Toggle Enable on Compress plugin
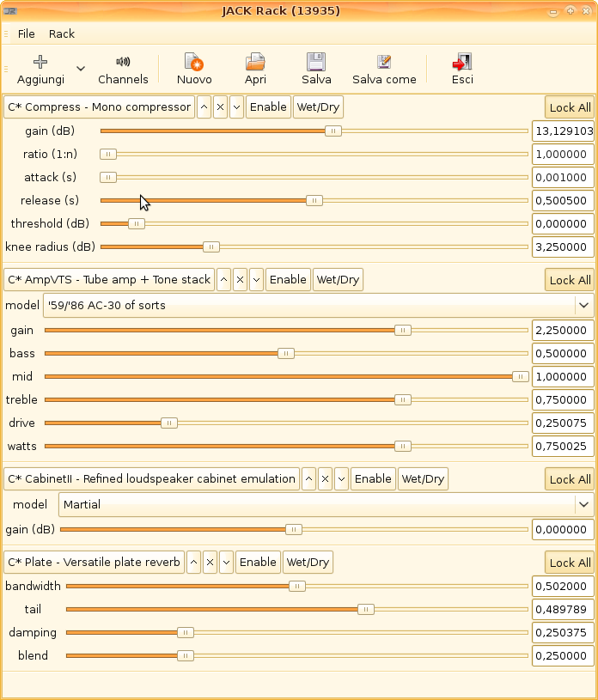 tap(268, 107)
